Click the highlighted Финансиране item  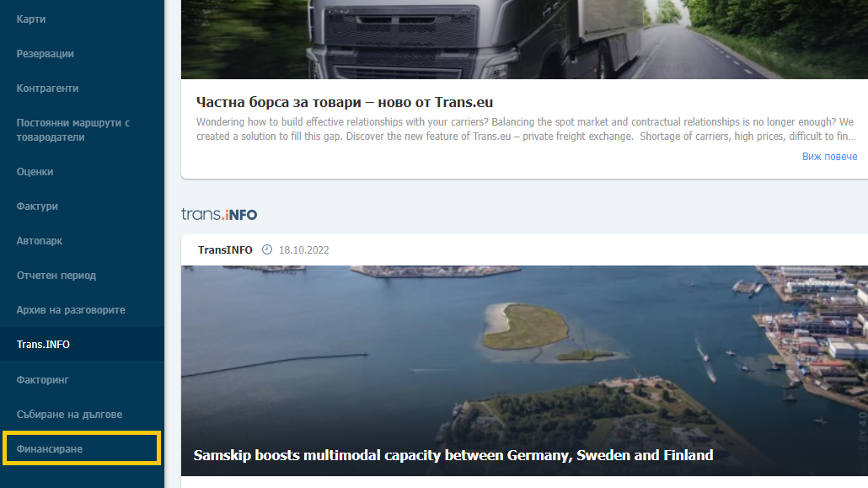click(82, 448)
